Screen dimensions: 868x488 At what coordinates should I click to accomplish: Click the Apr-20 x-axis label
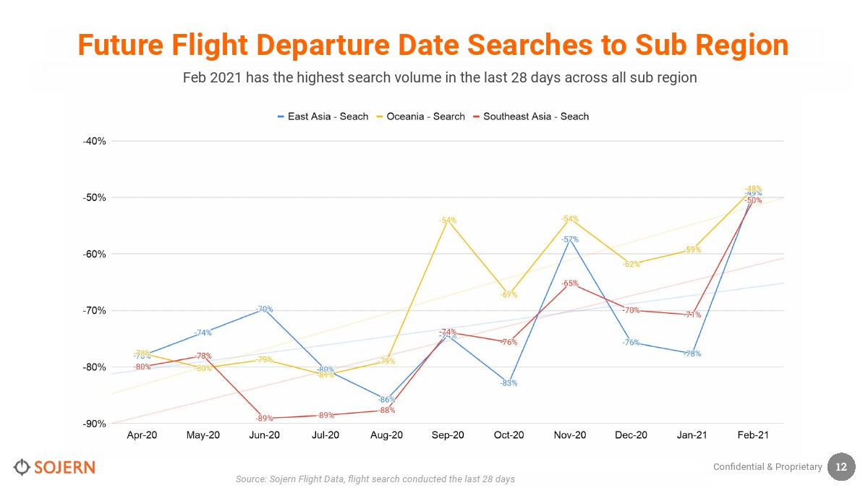(x=142, y=435)
